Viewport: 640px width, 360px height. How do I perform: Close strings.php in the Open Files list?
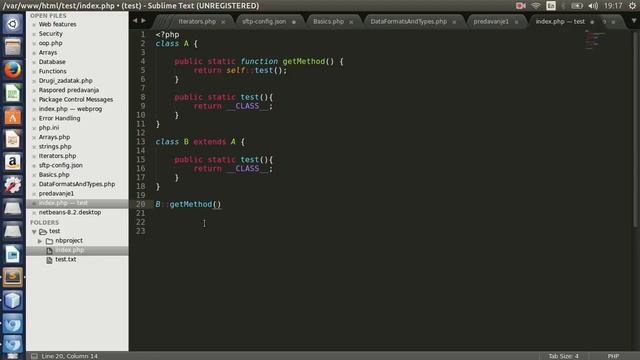[34, 147]
